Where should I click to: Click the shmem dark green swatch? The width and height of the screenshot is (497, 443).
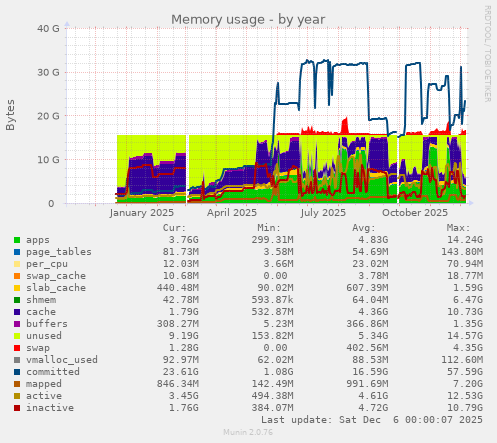[17, 300]
